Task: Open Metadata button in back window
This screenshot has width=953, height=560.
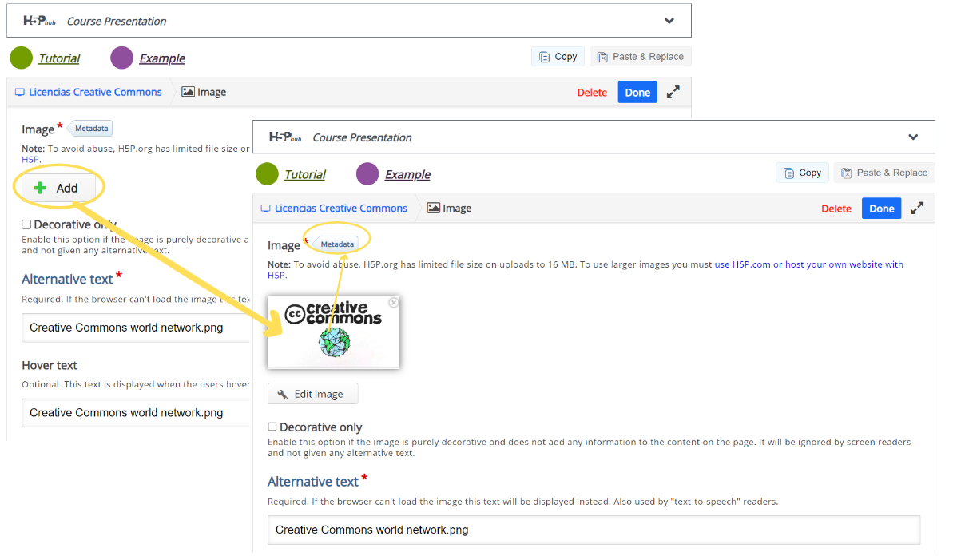Action: 91,129
